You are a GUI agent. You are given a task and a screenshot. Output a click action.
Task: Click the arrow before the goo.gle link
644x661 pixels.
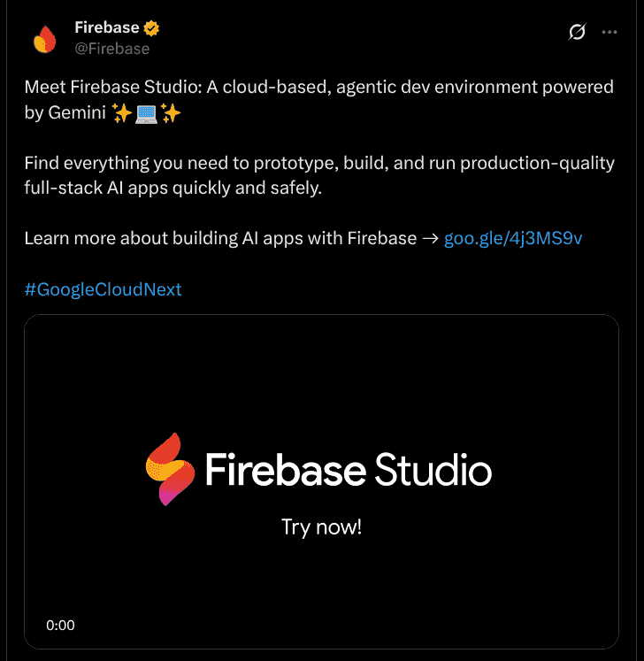pos(430,238)
